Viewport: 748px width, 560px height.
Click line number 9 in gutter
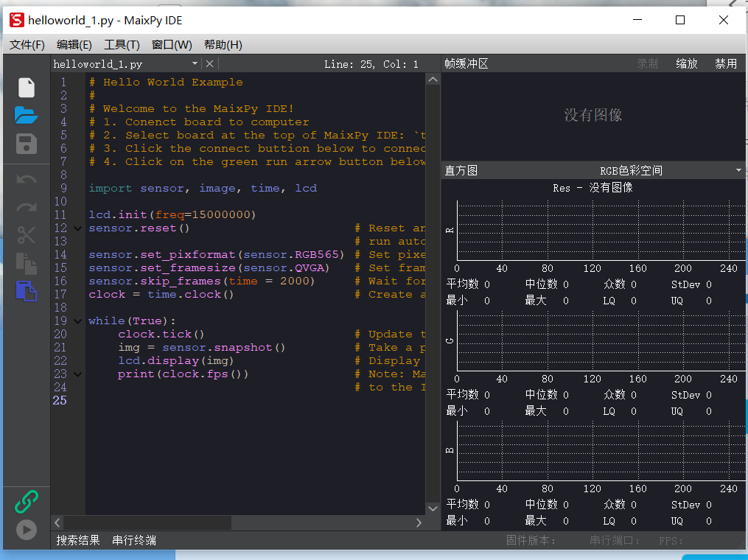click(x=63, y=189)
